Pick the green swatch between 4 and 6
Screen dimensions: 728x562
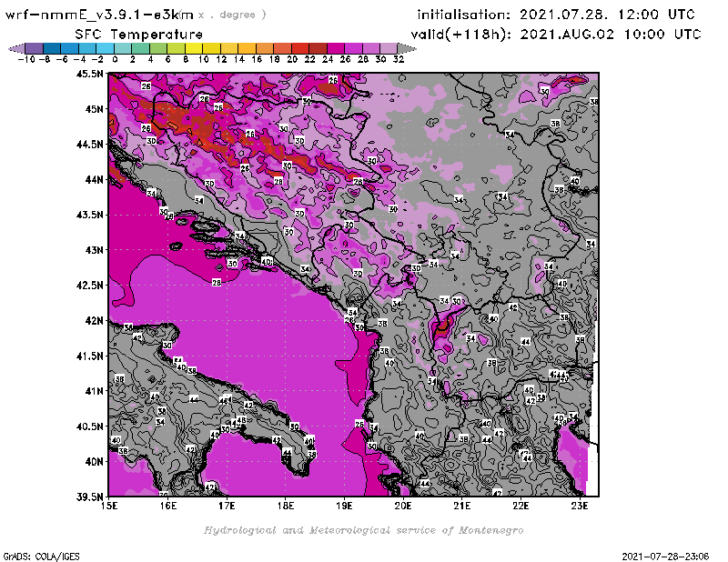(x=158, y=48)
